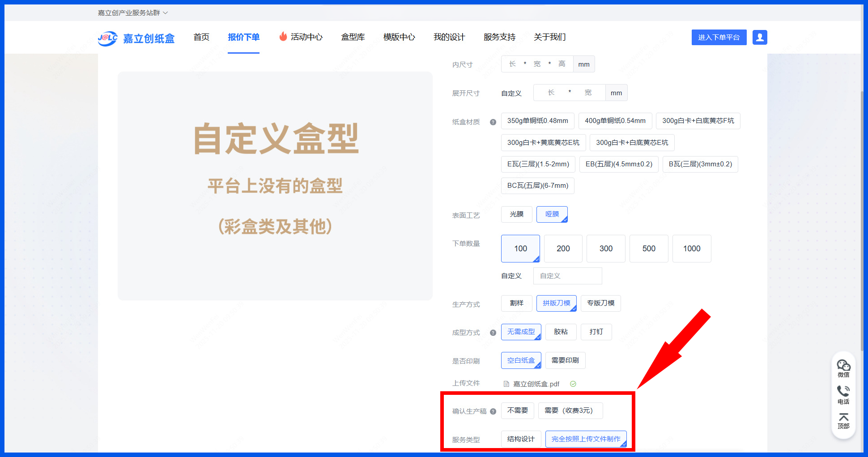Click help icon beside 确认生产稿

493,411
